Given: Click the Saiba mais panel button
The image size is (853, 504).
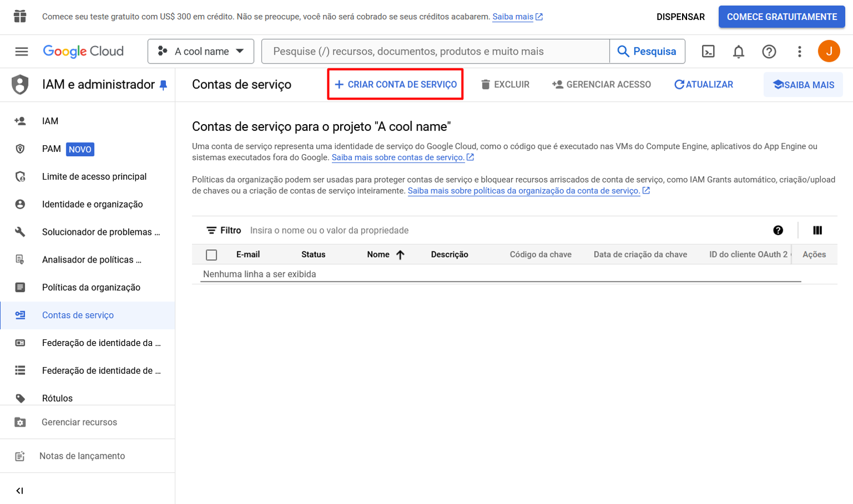Looking at the screenshot, I should pyautogui.click(x=803, y=85).
